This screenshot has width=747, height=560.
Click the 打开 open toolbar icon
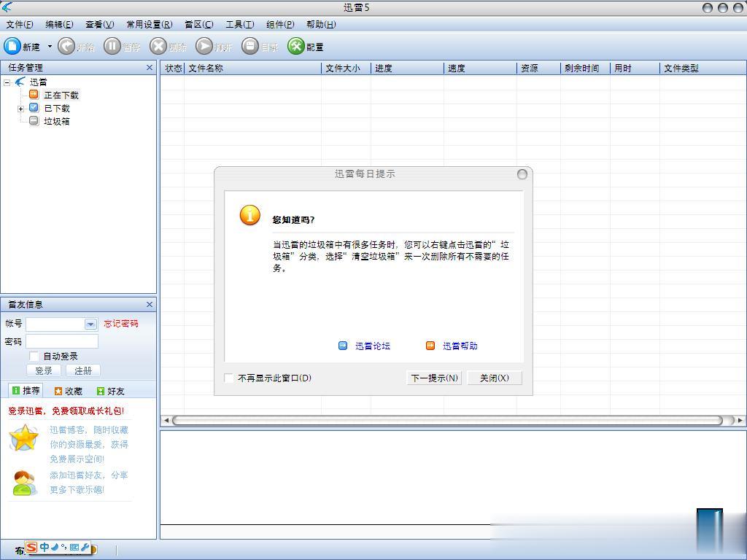(x=204, y=46)
